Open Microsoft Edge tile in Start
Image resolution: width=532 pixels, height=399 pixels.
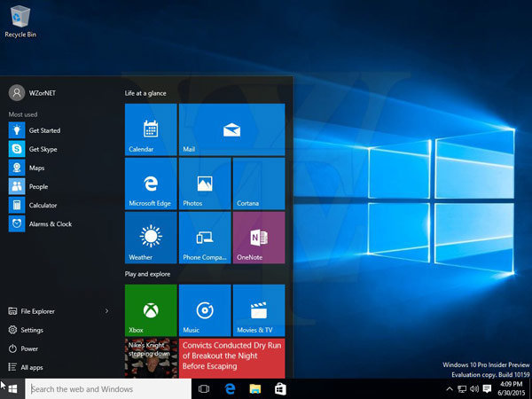click(x=151, y=184)
